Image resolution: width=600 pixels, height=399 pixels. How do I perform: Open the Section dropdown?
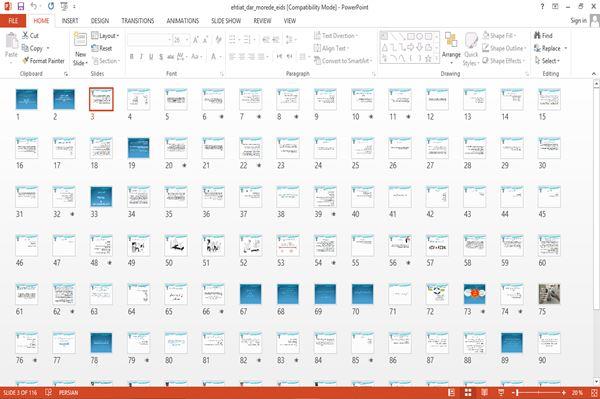[x=106, y=61]
